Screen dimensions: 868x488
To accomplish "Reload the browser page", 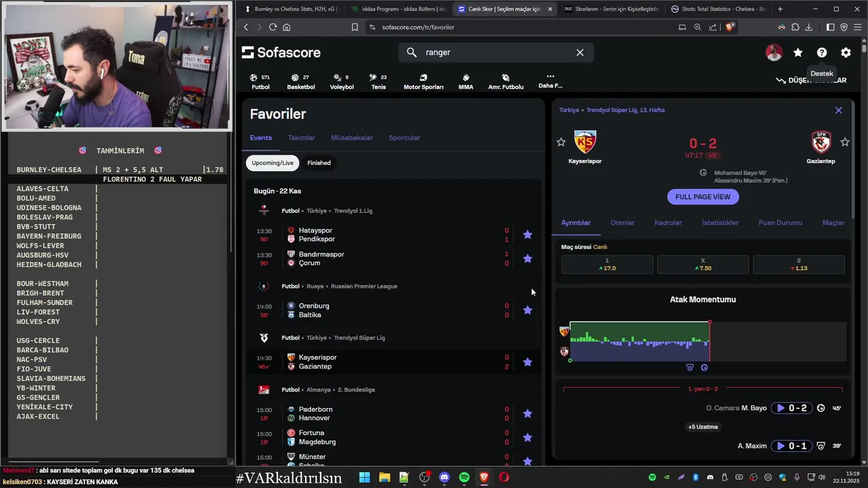I will tap(273, 27).
